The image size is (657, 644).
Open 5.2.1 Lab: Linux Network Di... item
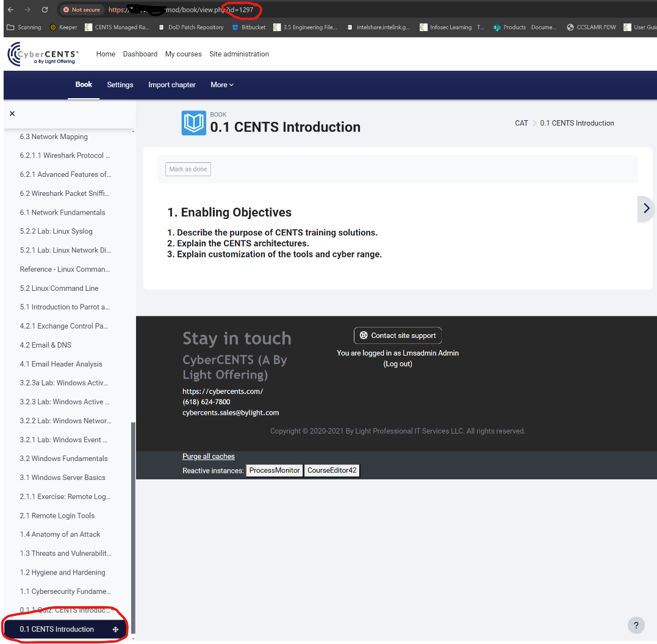click(65, 250)
